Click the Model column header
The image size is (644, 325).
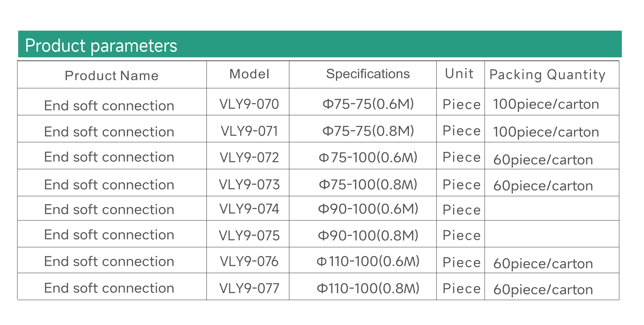[x=249, y=74]
